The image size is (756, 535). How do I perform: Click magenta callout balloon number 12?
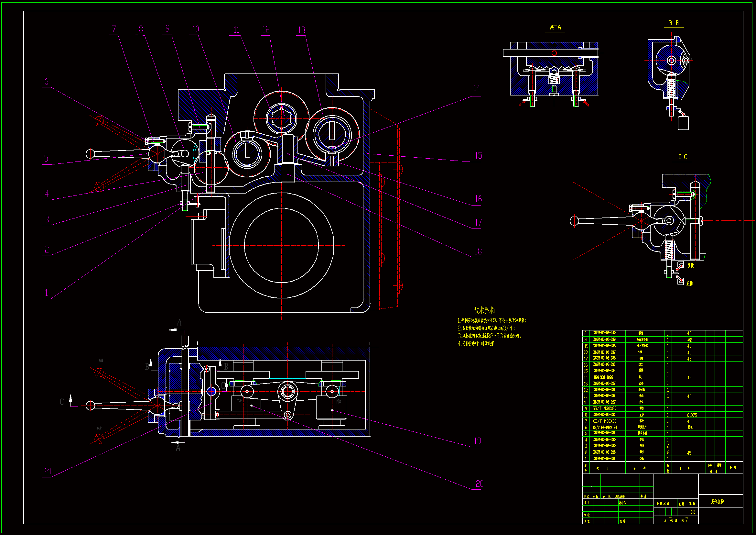pos(266,29)
